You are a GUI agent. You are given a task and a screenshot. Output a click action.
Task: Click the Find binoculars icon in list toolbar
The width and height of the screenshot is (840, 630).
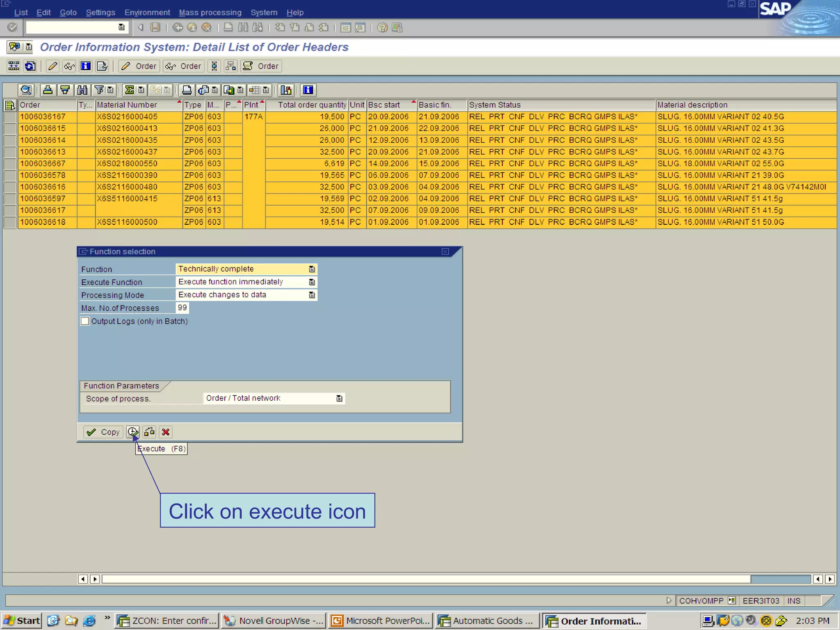tap(82, 90)
